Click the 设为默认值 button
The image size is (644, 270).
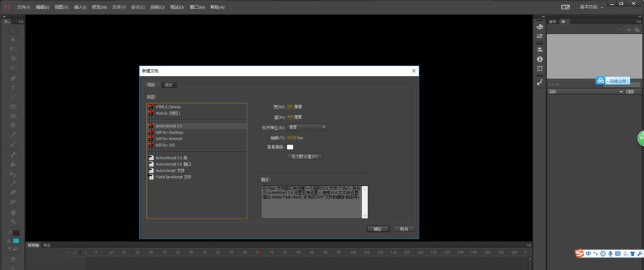(305, 156)
